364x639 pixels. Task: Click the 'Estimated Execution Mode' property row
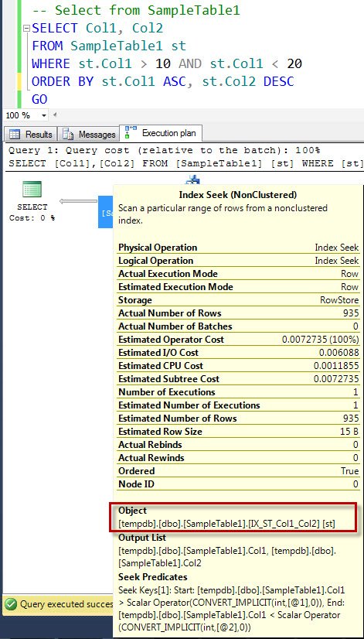tap(239, 287)
